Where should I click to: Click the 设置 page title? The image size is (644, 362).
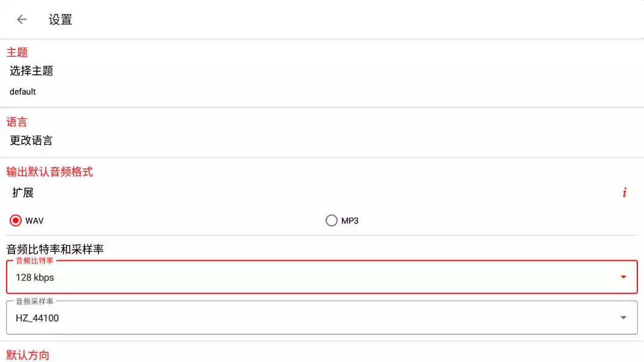[60, 19]
